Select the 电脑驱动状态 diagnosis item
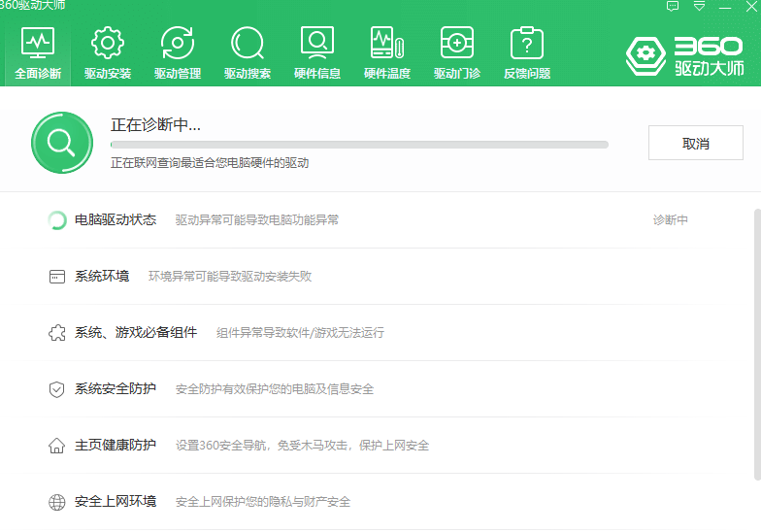Screen dimensions: 761x532 click(x=116, y=220)
